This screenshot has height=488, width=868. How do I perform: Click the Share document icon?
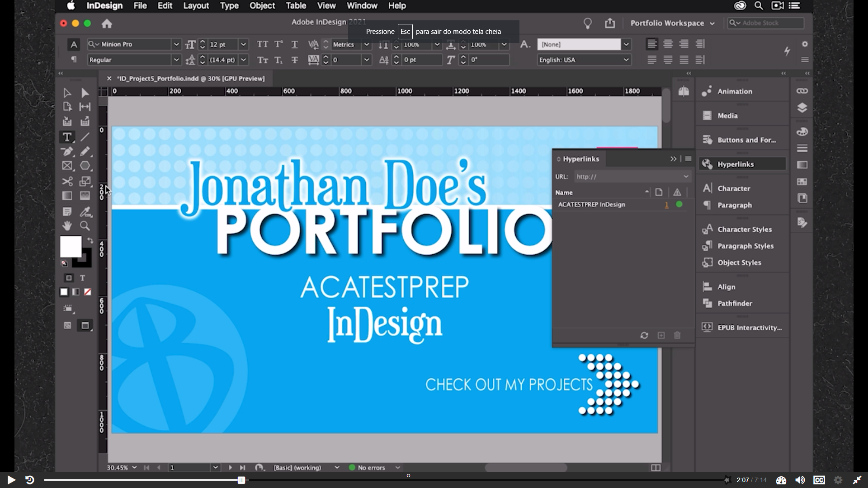[610, 23]
